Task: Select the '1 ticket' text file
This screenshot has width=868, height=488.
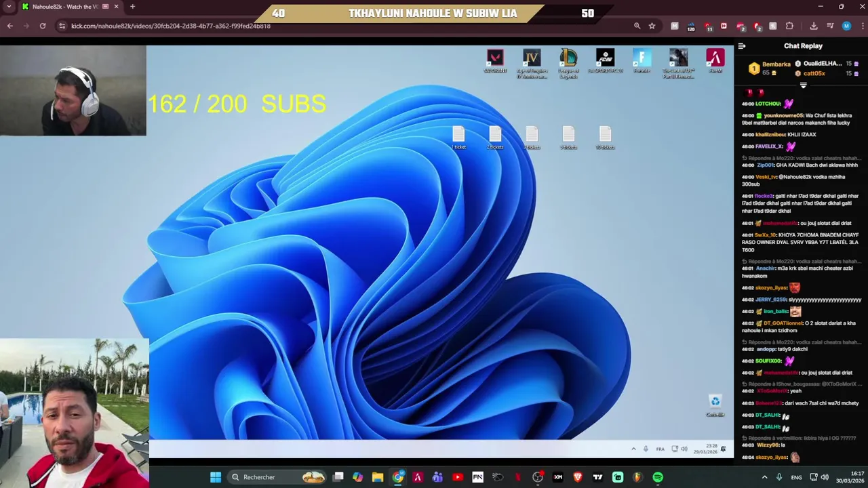Action: pos(459,138)
